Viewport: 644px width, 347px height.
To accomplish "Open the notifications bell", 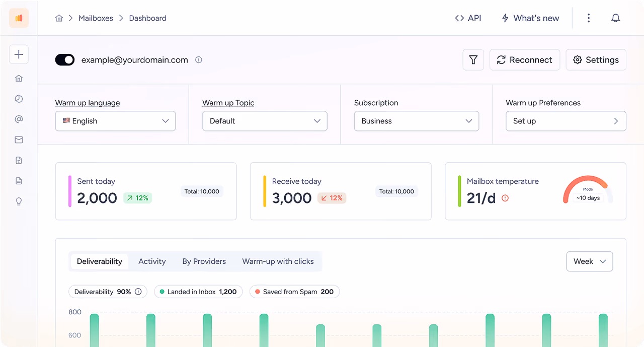I will pos(615,18).
